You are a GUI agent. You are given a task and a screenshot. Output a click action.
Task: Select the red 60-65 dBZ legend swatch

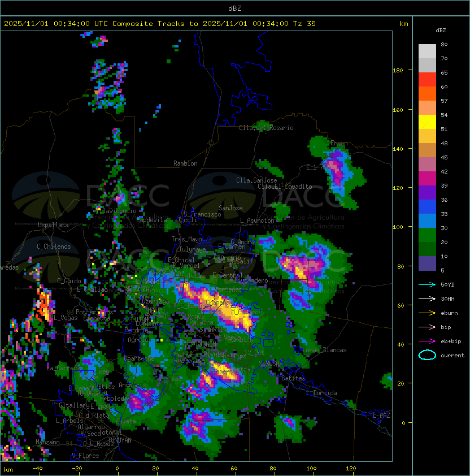(x=427, y=80)
